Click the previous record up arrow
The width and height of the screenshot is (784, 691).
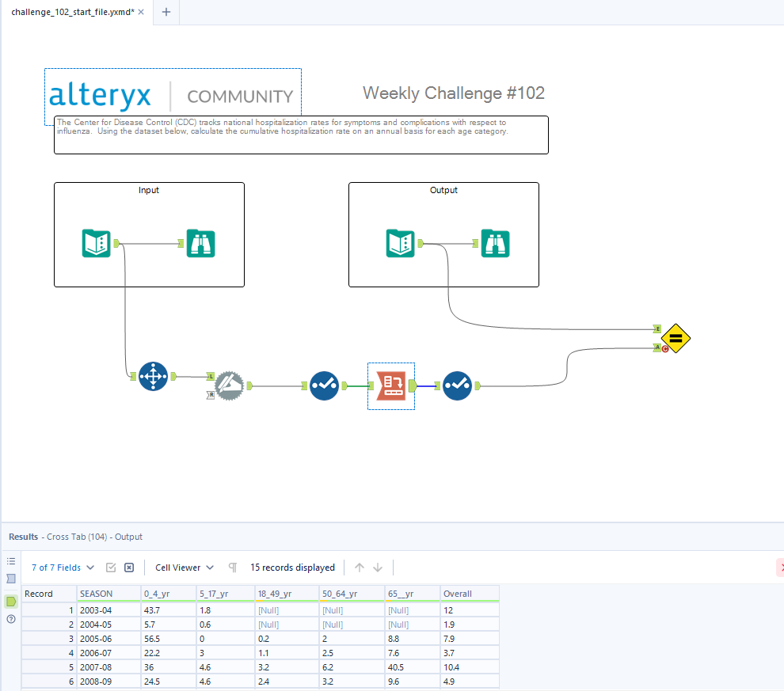pyautogui.click(x=360, y=568)
